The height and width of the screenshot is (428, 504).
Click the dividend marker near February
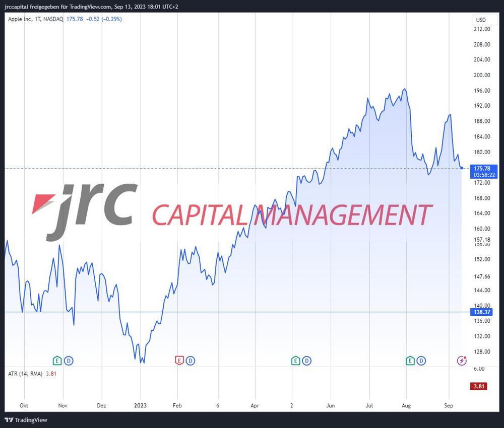coord(191,361)
